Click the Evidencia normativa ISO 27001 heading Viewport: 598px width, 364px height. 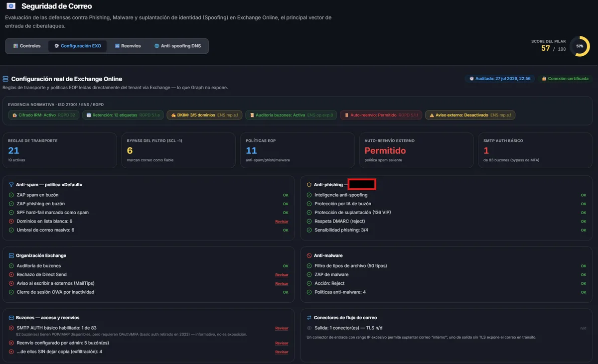pyautogui.click(x=56, y=105)
